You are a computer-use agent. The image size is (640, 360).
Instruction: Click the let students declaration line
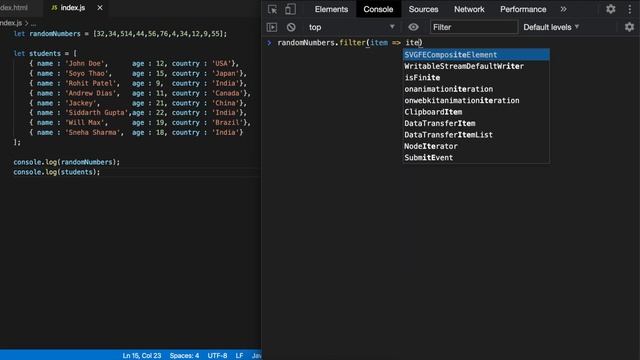click(x=45, y=53)
